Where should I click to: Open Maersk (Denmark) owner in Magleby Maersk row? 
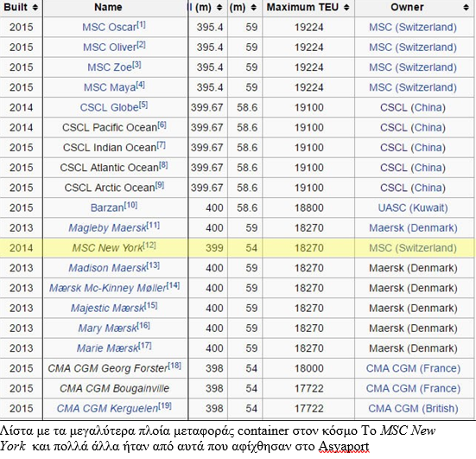(x=413, y=228)
